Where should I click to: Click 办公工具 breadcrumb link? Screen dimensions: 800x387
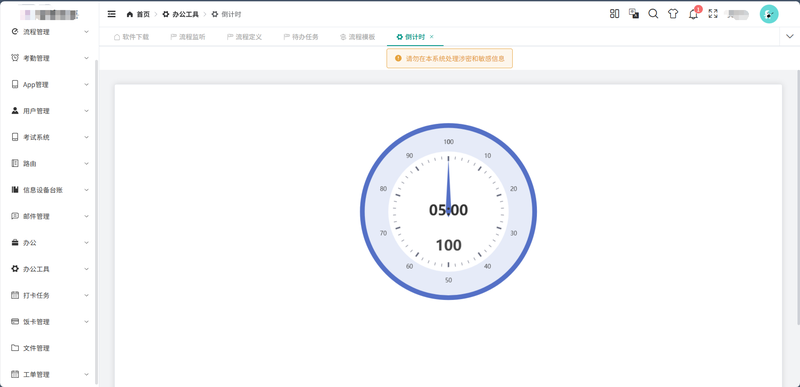click(185, 14)
